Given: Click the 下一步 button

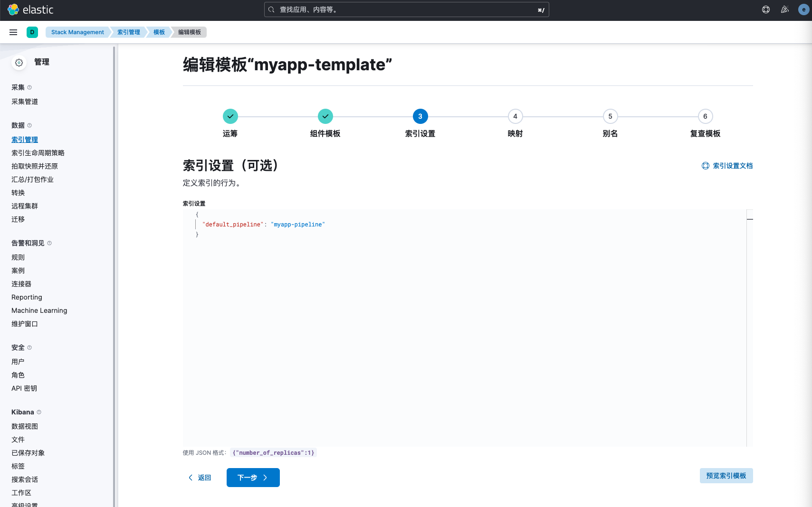Looking at the screenshot, I should (253, 478).
